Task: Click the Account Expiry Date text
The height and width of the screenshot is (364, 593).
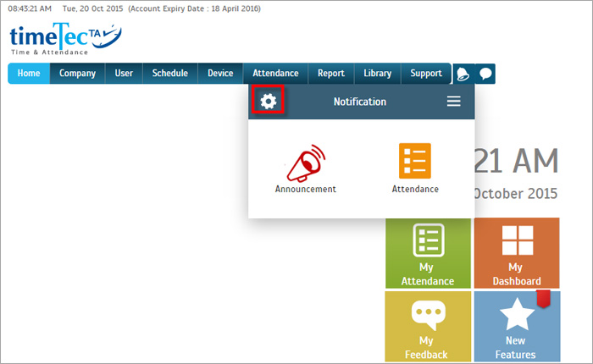Action: point(194,8)
